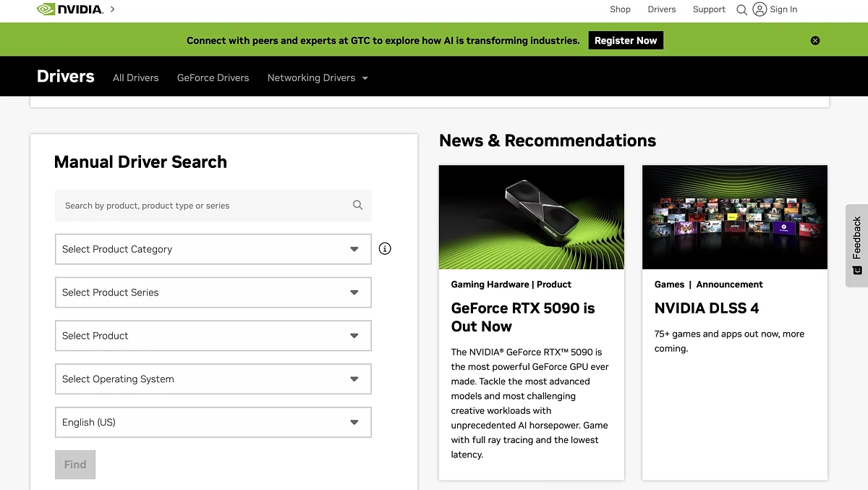Click the Sign In user icon
This screenshot has height=490, width=868.
click(x=759, y=9)
